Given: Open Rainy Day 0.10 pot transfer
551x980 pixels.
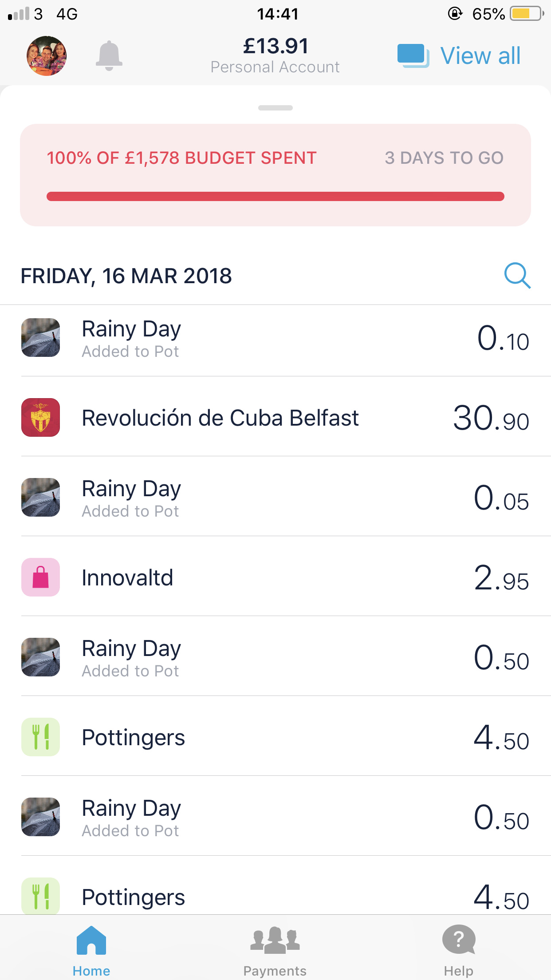Looking at the screenshot, I should coord(275,340).
